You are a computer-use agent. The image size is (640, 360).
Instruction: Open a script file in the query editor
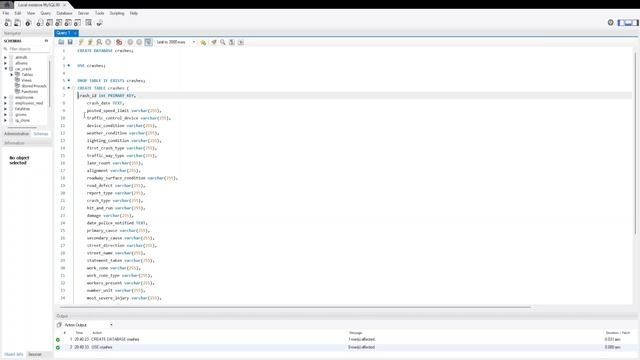tap(61, 42)
